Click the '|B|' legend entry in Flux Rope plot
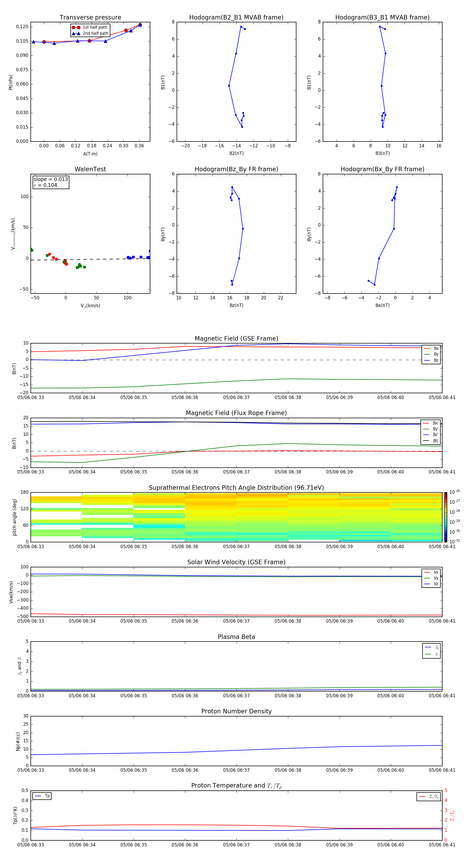This screenshot has width=473, height=868. (431, 441)
